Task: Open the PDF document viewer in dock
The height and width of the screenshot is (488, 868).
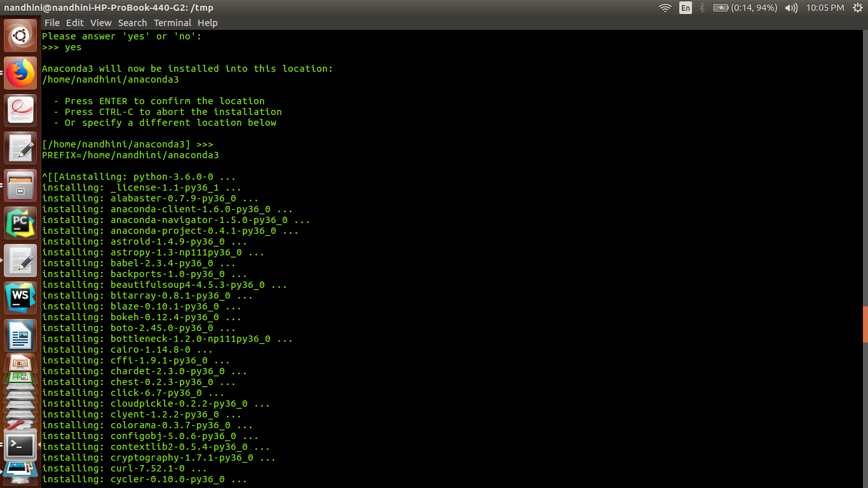Action: 20,111
